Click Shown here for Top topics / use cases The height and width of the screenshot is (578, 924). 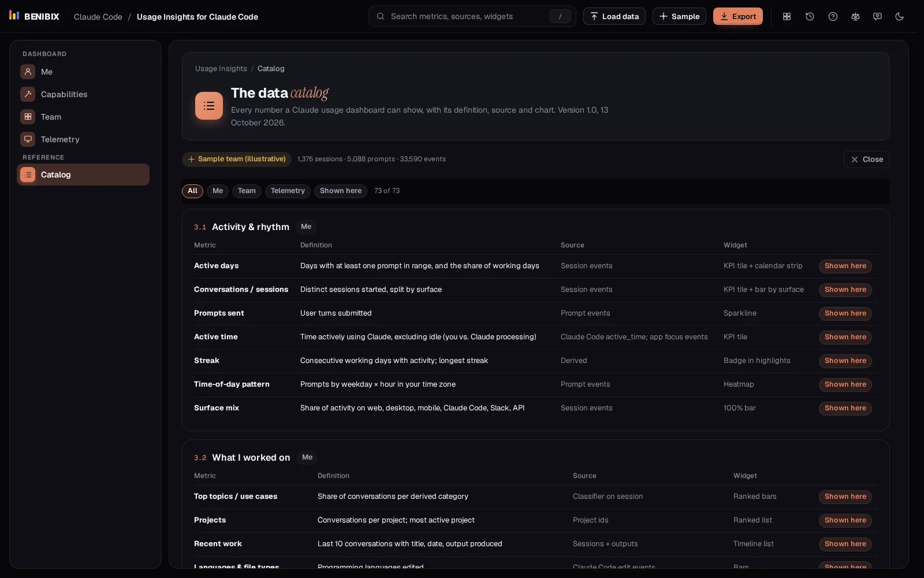click(x=845, y=497)
